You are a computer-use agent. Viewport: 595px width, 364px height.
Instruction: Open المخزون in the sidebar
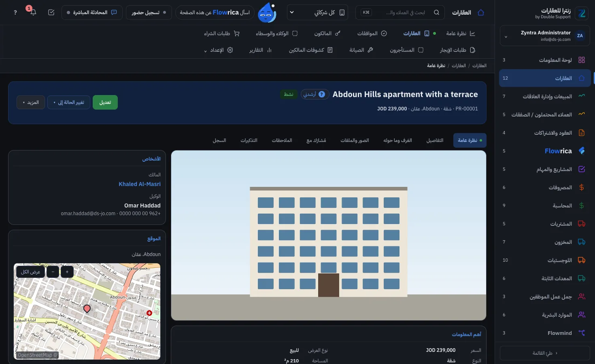click(x=545, y=242)
